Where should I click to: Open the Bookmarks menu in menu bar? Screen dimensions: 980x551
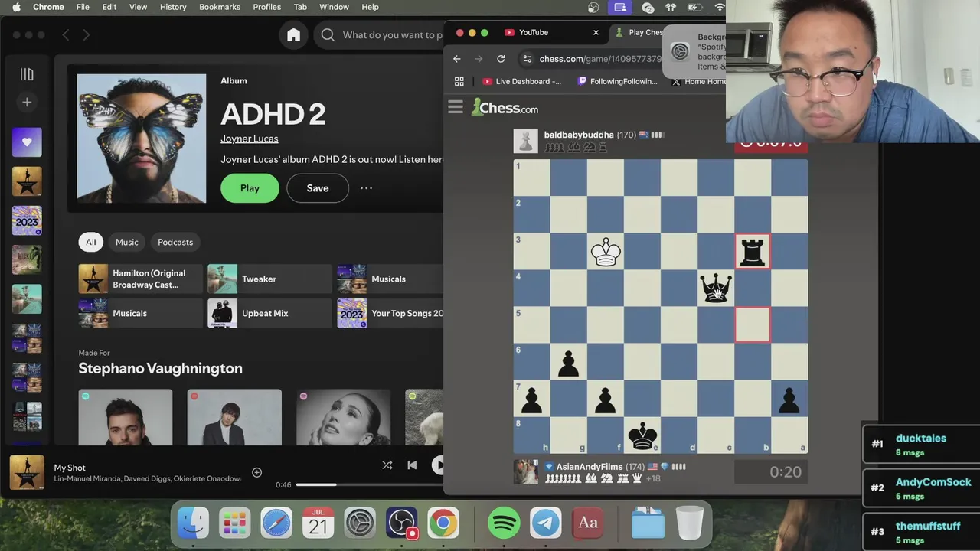coord(220,7)
